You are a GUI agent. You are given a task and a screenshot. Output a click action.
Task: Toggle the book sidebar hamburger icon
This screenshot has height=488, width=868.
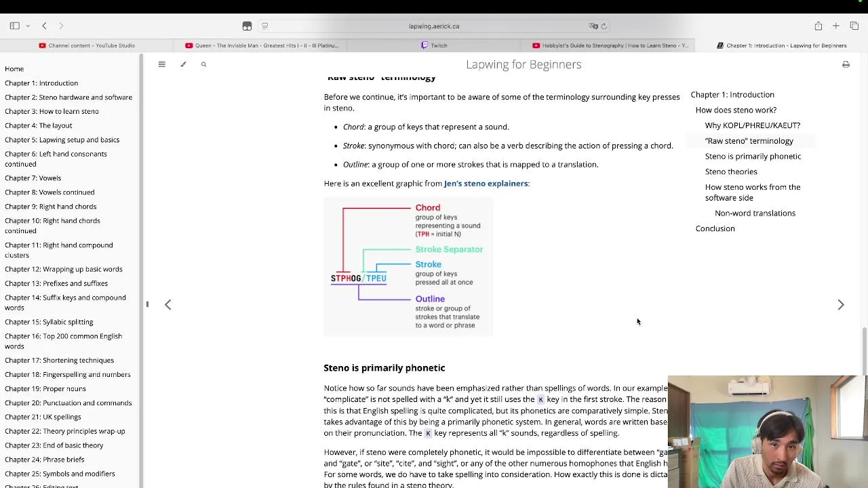(161, 64)
